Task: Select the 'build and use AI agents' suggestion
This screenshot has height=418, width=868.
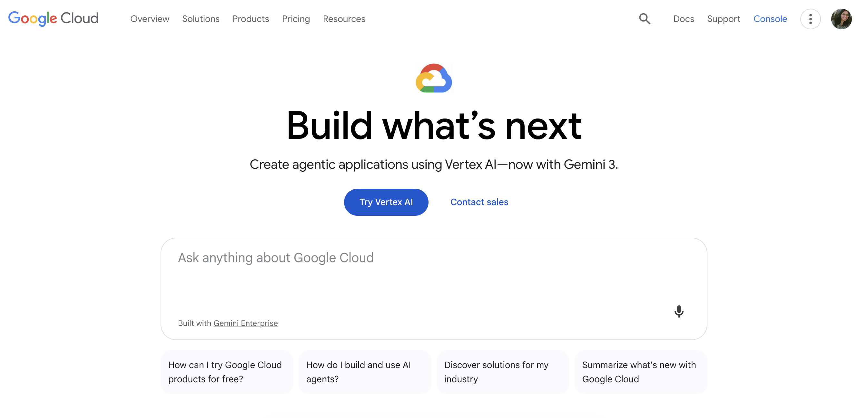Action: 365,372
